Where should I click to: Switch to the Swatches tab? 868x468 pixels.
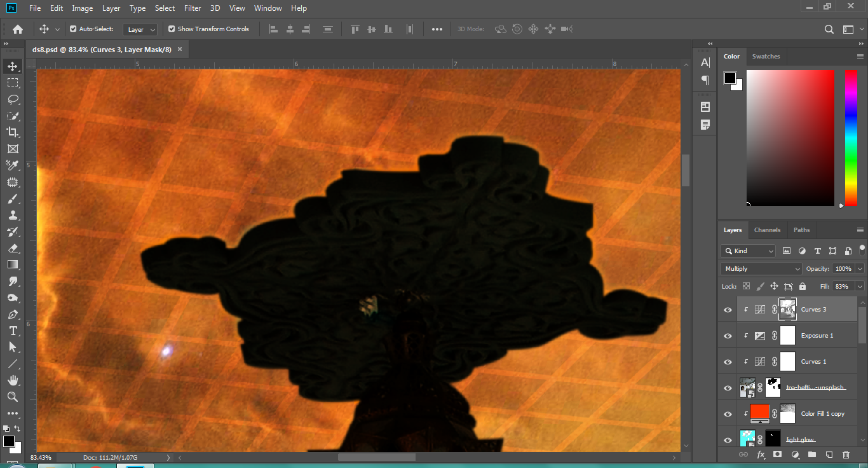click(766, 57)
